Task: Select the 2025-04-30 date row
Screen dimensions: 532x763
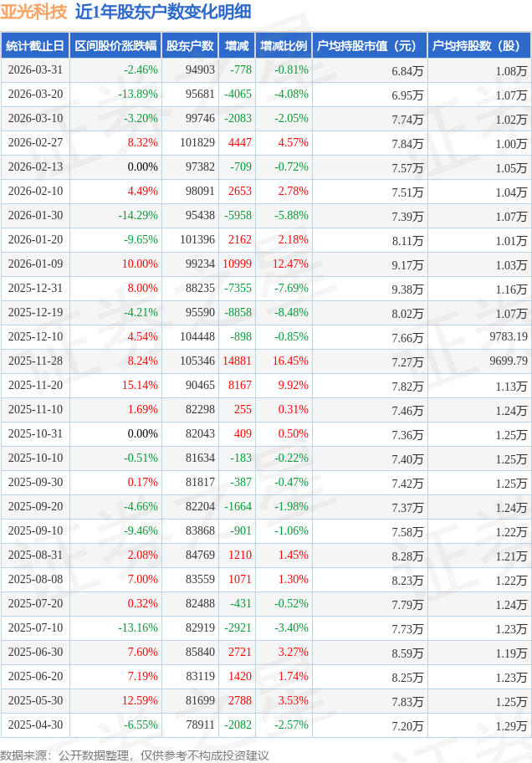Action: coord(34,725)
